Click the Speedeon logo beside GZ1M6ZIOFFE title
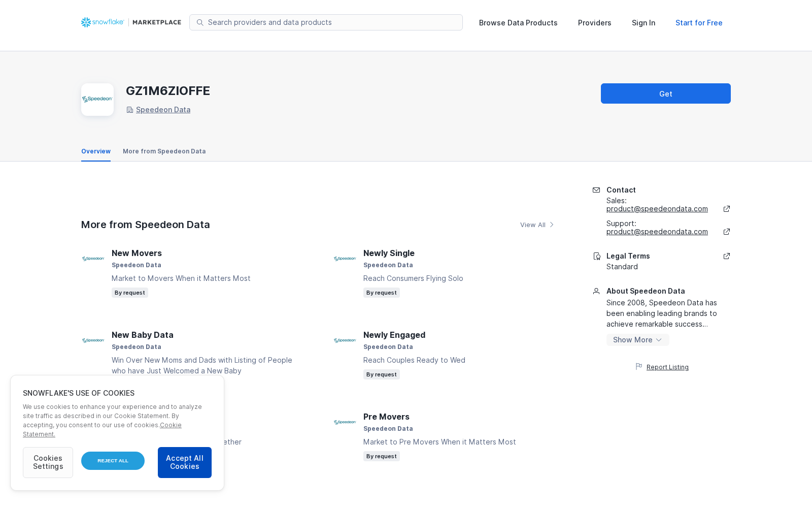812x508 pixels. (97, 100)
